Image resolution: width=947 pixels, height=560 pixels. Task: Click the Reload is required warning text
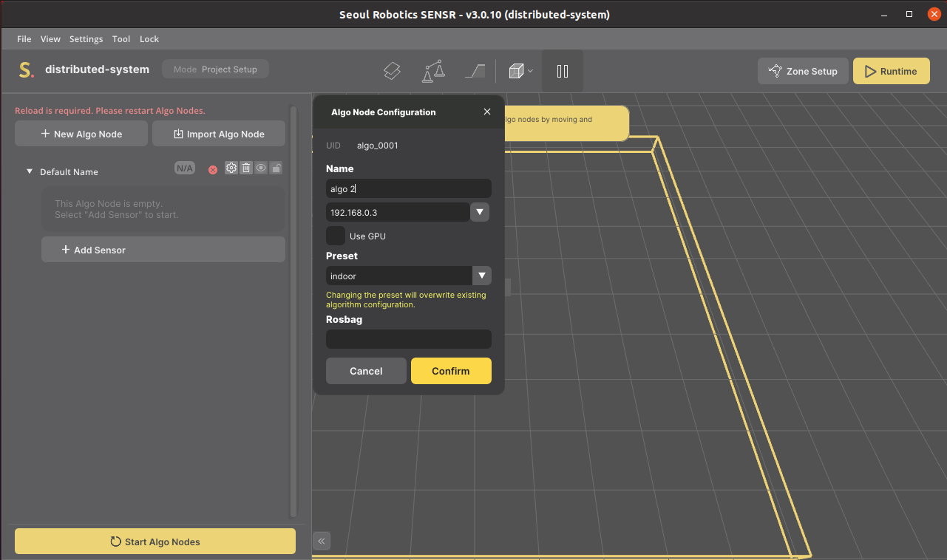110,111
